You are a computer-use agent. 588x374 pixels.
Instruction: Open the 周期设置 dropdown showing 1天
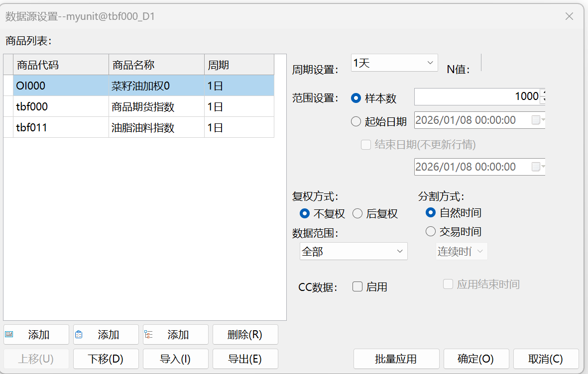pos(394,63)
